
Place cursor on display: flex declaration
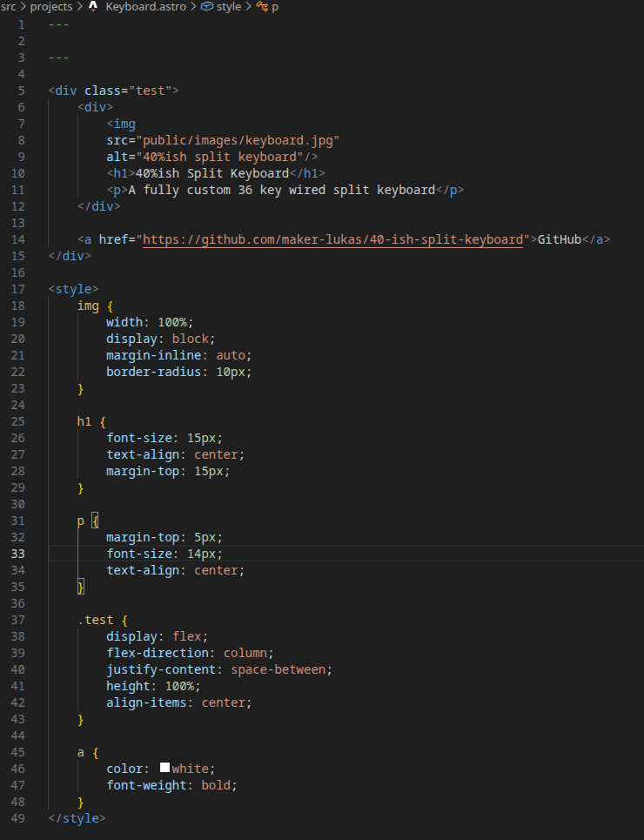click(157, 636)
